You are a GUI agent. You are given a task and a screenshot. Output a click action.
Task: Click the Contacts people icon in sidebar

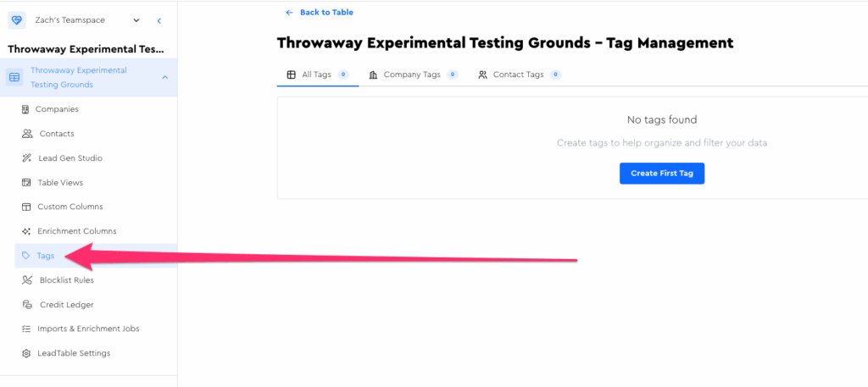pyautogui.click(x=27, y=134)
